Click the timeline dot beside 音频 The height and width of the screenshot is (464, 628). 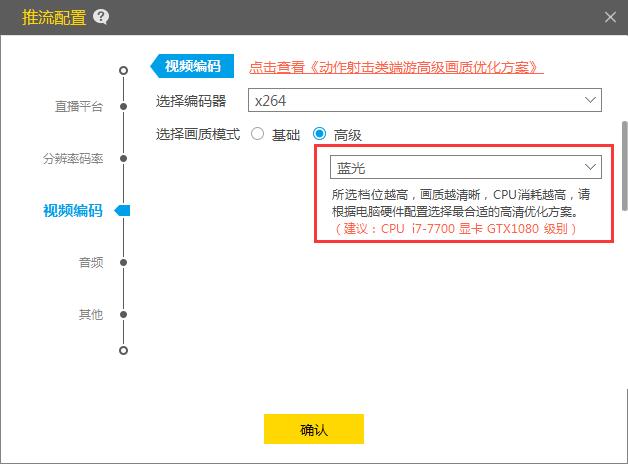(123, 263)
